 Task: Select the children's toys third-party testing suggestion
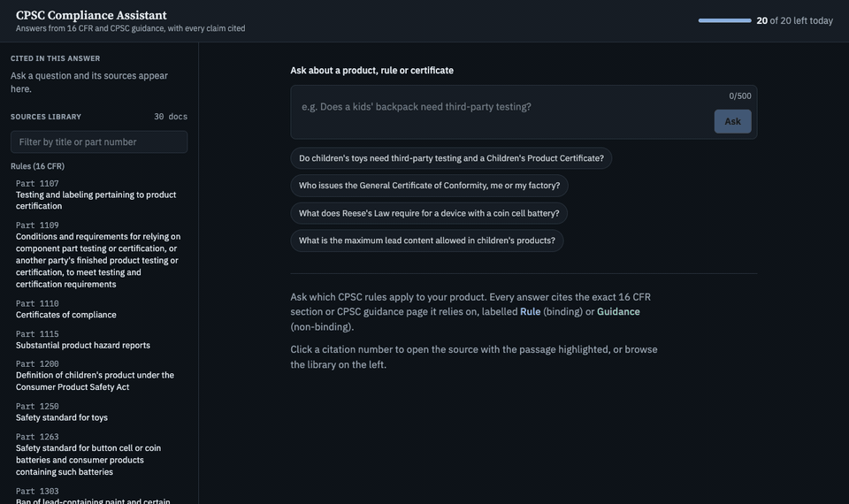tap(451, 158)
